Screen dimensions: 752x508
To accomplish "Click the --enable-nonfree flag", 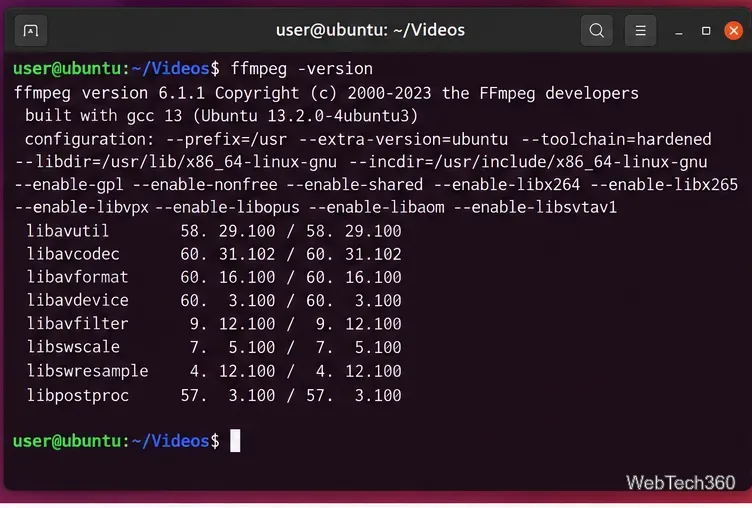I will click(205, 185).
